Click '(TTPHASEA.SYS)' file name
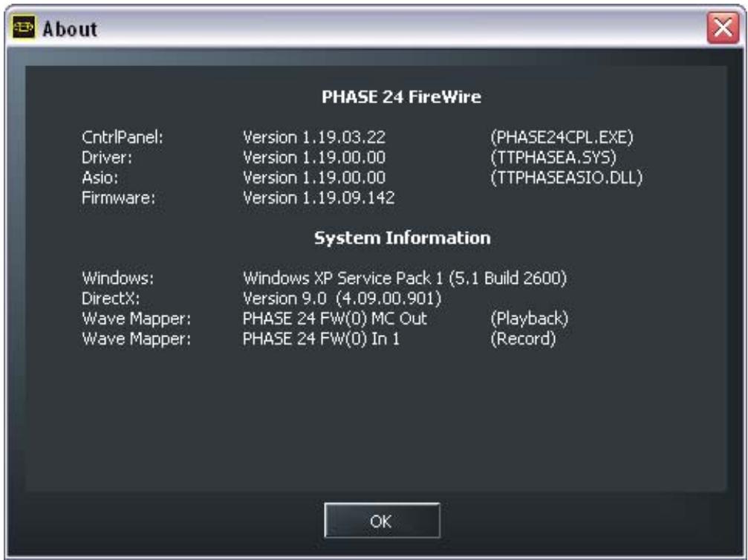Viewport: 748px width, 560px height. point(553,157)
